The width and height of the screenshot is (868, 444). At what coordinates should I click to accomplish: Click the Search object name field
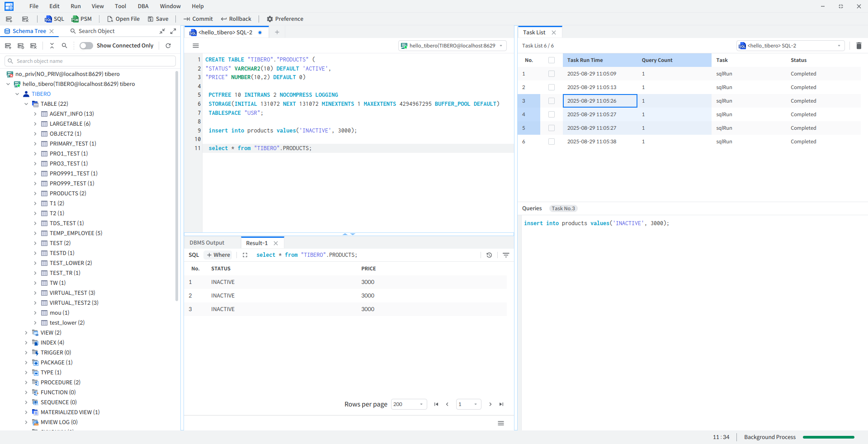[90, 61]
